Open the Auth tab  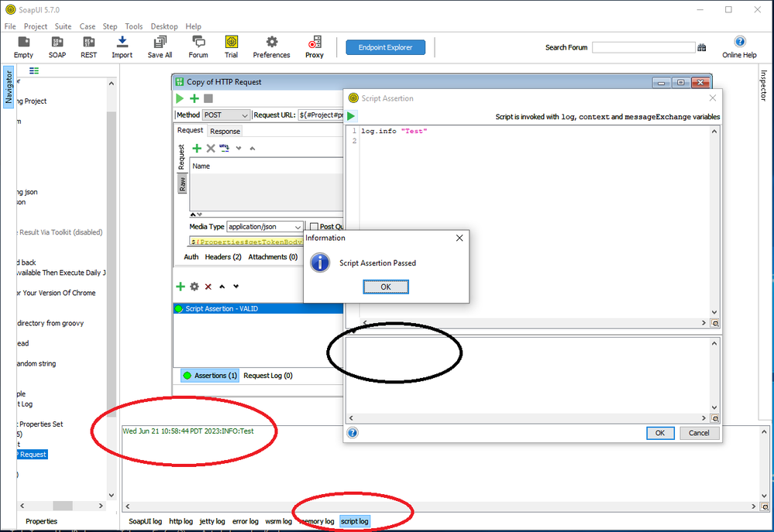point(191,257)
